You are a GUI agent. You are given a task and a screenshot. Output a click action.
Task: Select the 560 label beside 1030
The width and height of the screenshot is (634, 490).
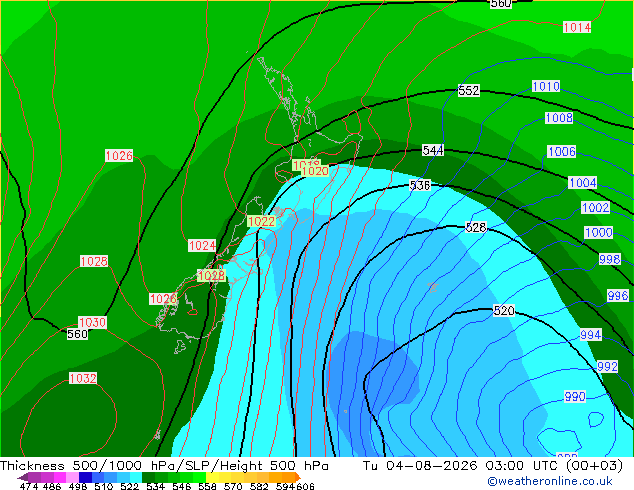click(77, 334)
